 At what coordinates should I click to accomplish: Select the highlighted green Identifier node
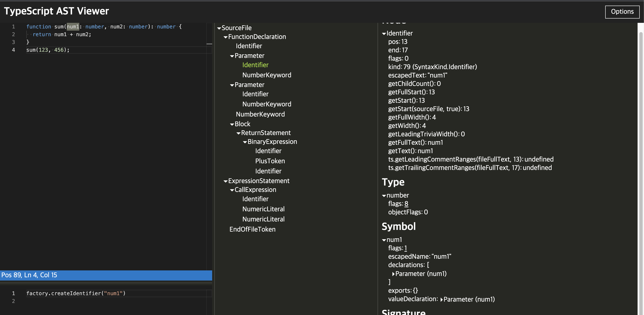tap(255, 65)
